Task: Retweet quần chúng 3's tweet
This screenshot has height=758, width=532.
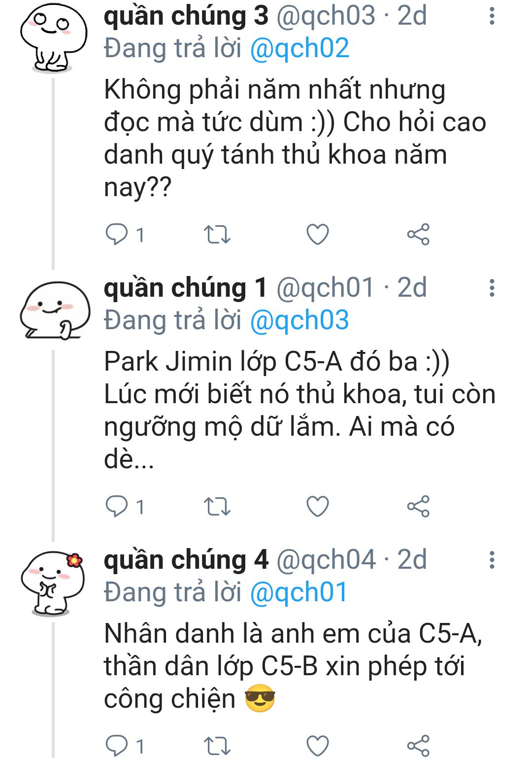Action: click(217, 235)
